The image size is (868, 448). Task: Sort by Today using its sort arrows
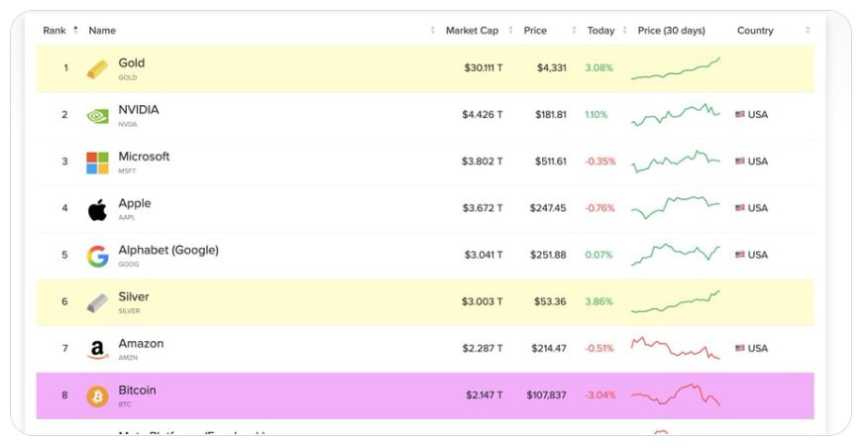click(624, 30)
